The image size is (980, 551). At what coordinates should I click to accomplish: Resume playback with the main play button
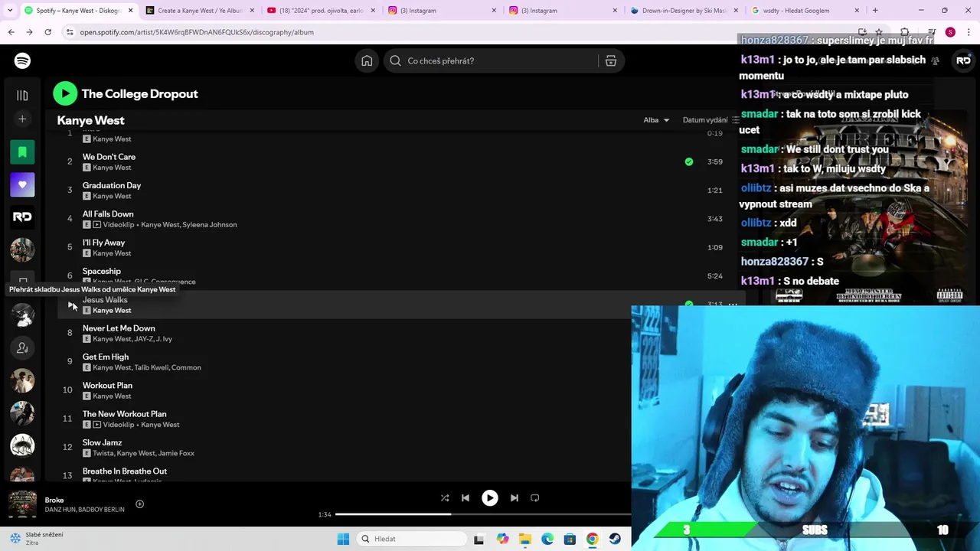[490, 497]
